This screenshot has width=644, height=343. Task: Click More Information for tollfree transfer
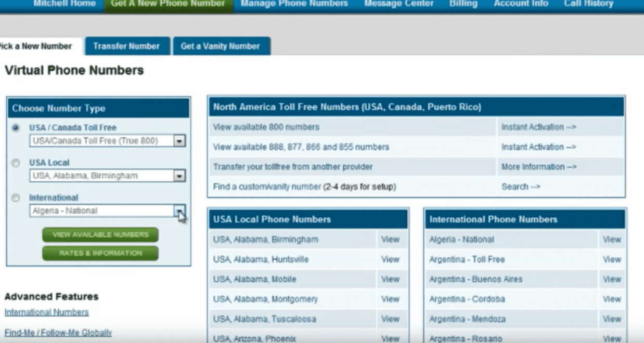[x=539, y=167]
